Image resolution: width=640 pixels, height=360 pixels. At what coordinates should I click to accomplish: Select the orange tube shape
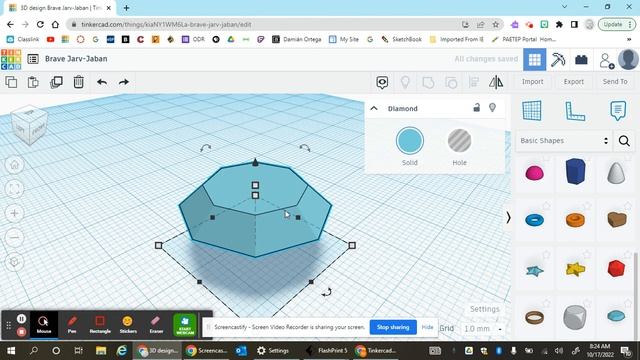(x=575, y=220)
